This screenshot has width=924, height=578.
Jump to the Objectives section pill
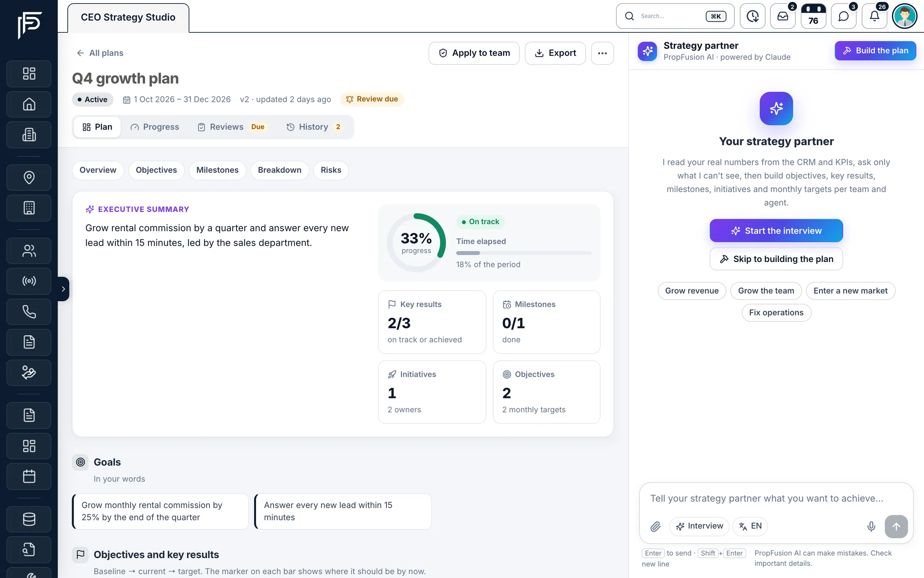[x=156, y=170]
